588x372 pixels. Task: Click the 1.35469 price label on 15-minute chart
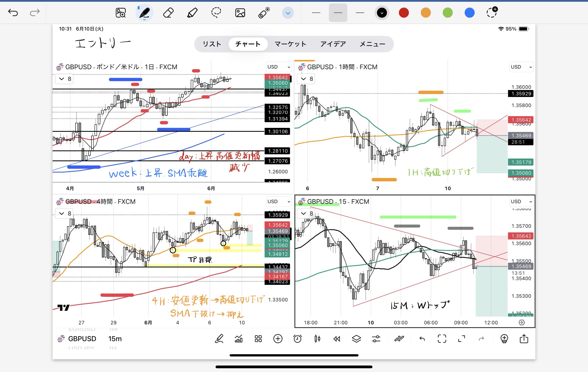[x=521, y=266]
